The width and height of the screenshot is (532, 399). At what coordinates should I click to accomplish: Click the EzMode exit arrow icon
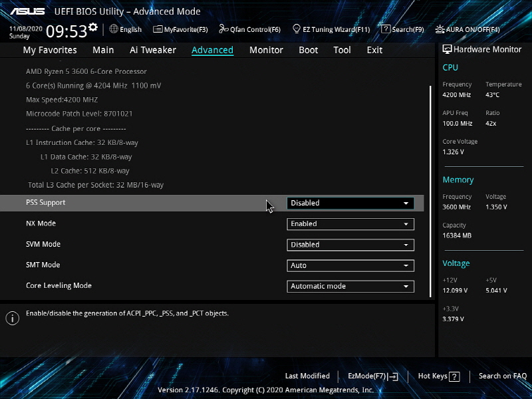click(393, 376)
